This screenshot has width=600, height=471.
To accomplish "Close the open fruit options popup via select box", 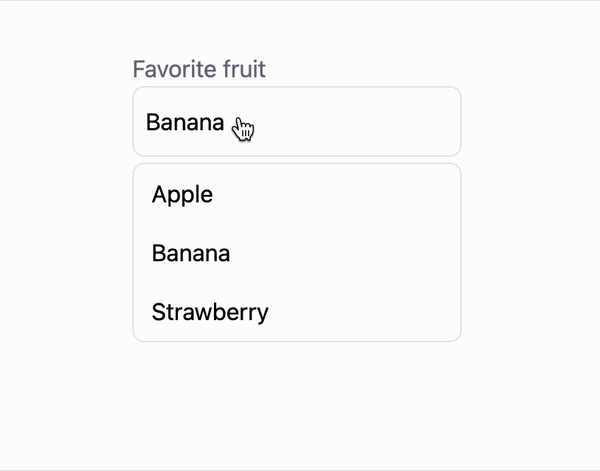I will coord(297,122).
